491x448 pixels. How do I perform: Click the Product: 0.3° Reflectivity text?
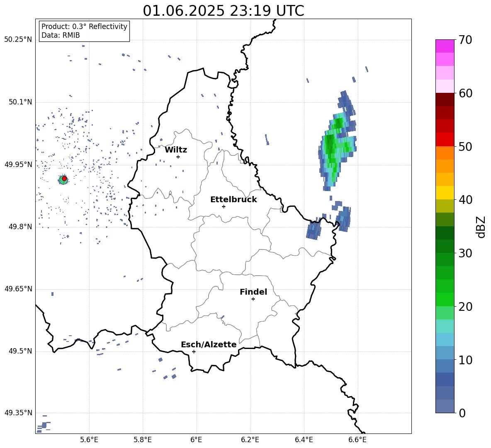coord(84,26)
